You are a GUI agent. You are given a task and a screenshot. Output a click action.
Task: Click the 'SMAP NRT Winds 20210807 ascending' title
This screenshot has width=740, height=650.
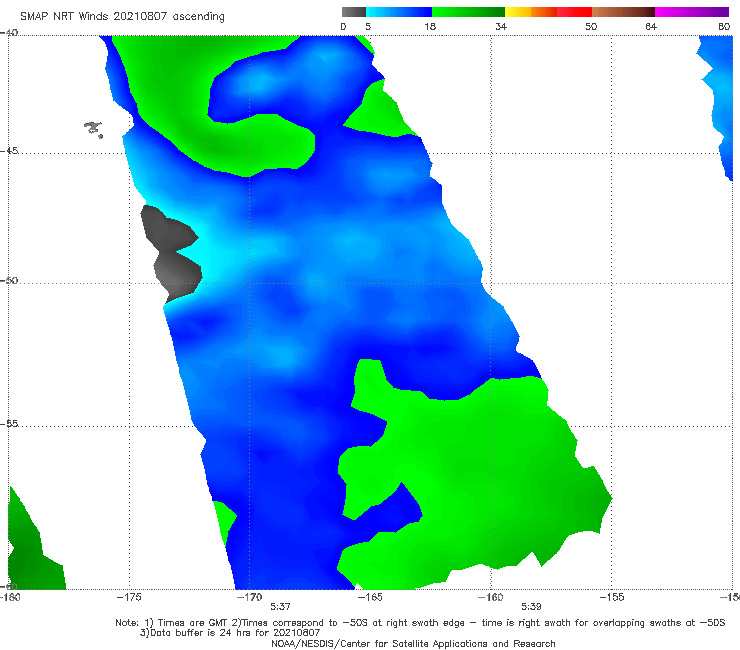(122, 16)
